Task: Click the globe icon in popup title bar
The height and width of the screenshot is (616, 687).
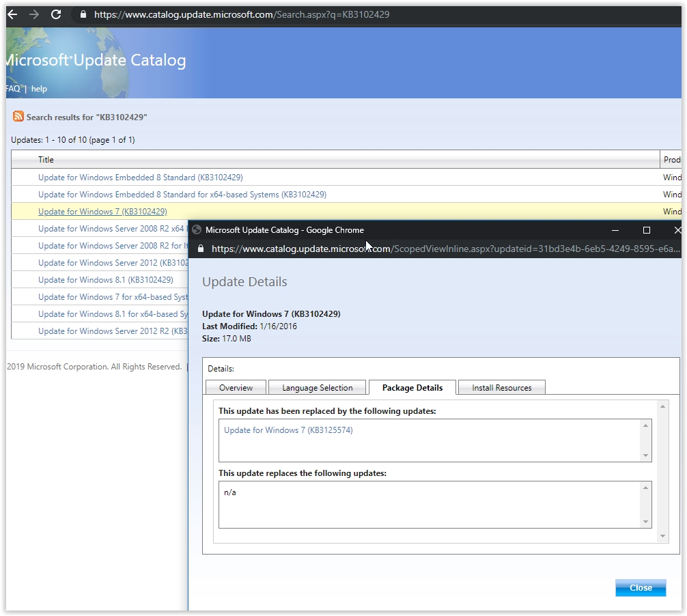Action: (x=197, y=229)
